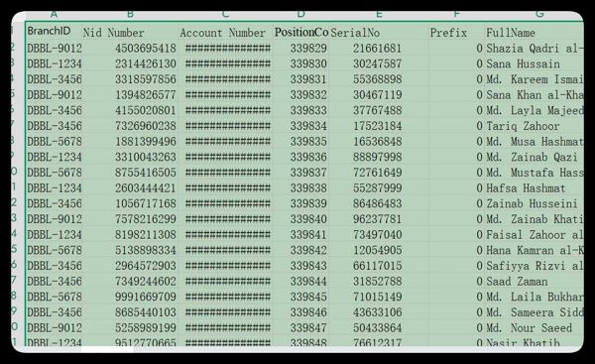This screenshot has width=595, height=364.
Task: Select cell with Nid 8198211308
Action: coord(131,235)
